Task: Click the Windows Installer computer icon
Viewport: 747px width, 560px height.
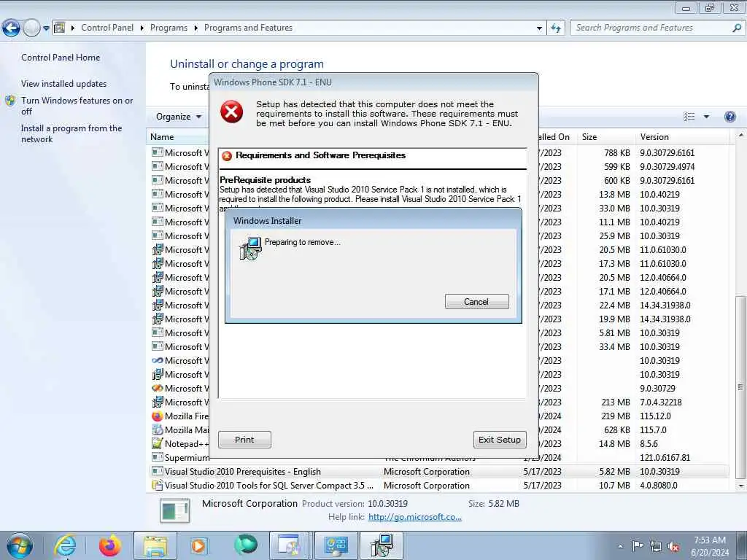Action: [250, 248]
